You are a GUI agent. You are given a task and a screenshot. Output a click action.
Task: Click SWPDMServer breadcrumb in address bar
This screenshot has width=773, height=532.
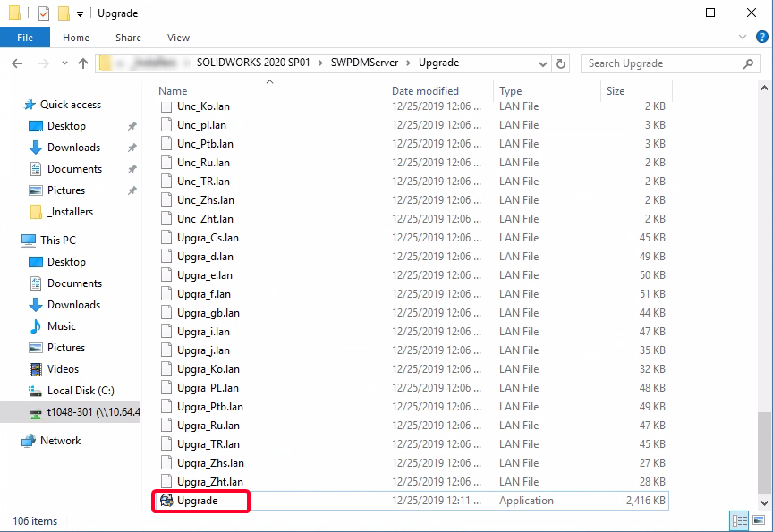(364, 63)
